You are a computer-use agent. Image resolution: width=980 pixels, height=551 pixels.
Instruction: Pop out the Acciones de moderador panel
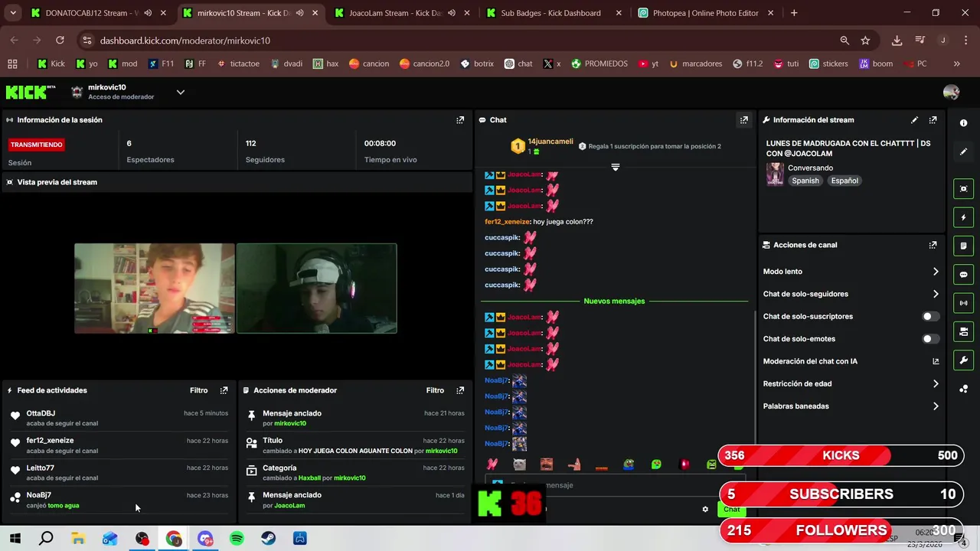[460, 390]
